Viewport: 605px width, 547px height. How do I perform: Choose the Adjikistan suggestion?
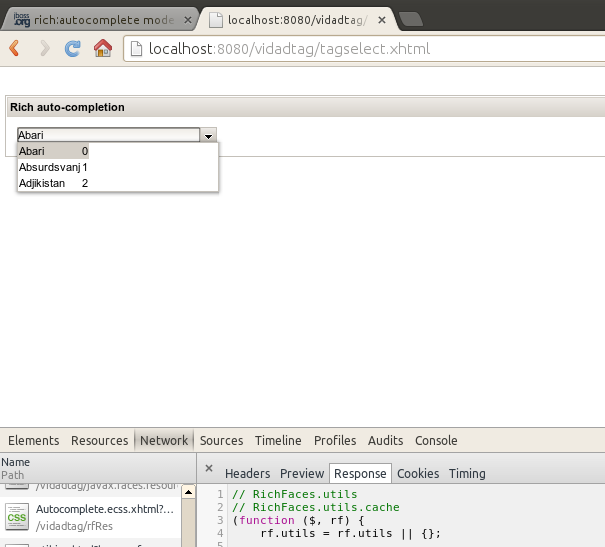tap(54, 183)
